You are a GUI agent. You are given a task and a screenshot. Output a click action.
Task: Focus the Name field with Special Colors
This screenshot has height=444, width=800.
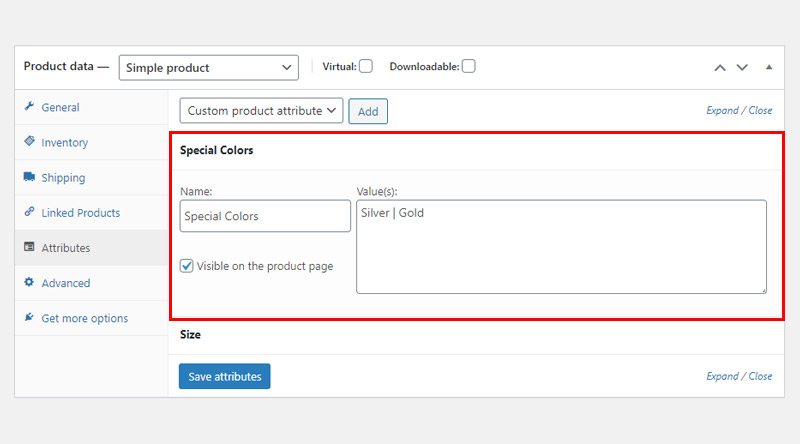(265, 216)
